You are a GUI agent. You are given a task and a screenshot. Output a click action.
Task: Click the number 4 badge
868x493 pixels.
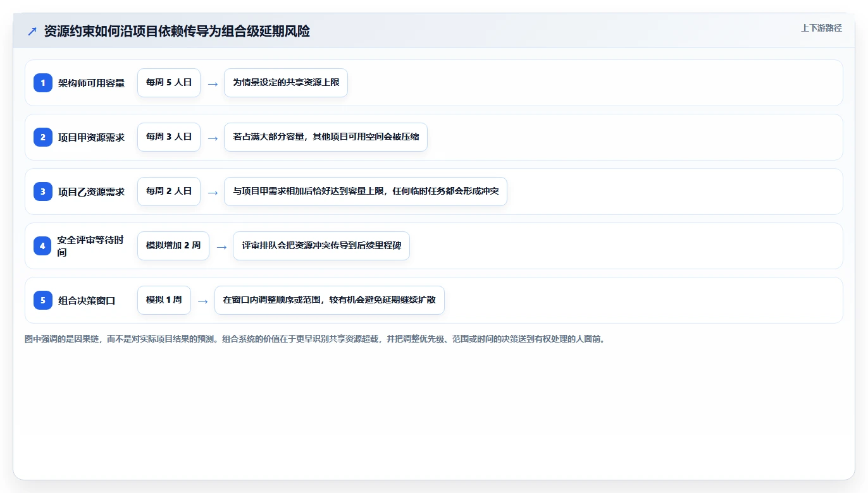(42, 246)
